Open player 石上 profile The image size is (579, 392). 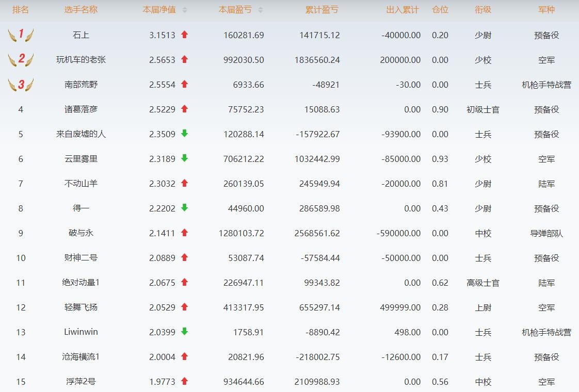[x=81, y=35]
